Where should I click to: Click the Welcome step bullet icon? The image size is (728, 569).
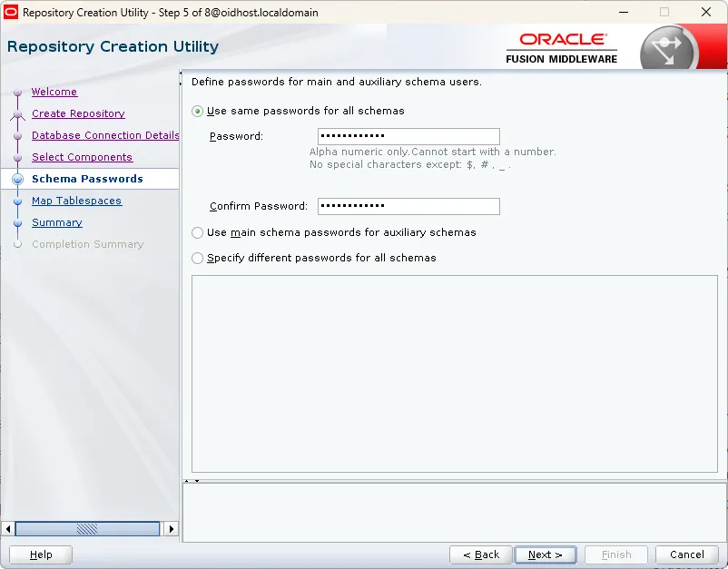pyautogui.click(x=17, y=92)
